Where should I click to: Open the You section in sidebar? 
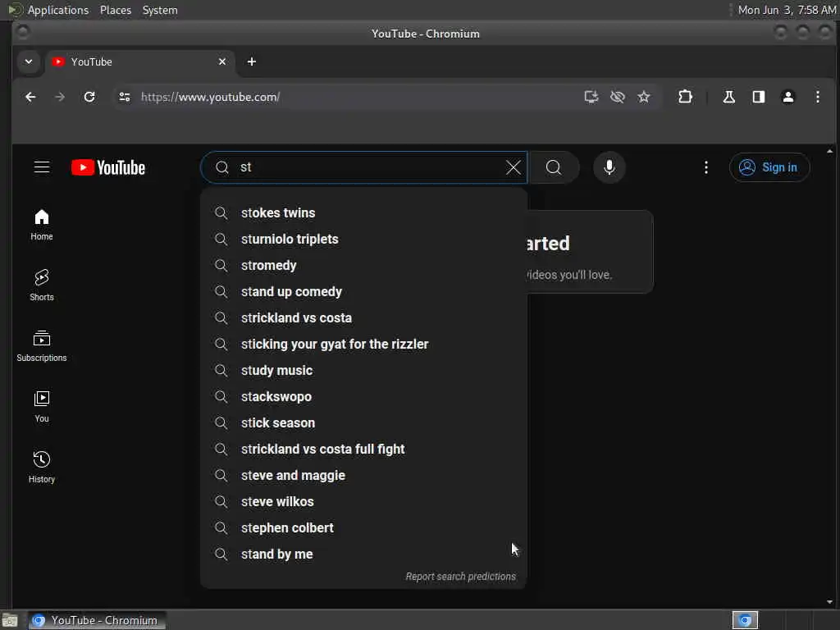[x=42, y=407]
